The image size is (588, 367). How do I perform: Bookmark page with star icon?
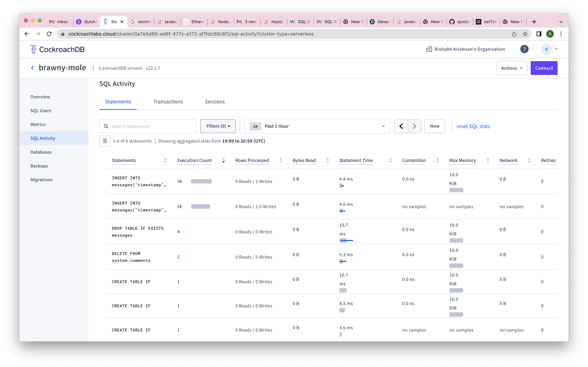coord(525,34)
